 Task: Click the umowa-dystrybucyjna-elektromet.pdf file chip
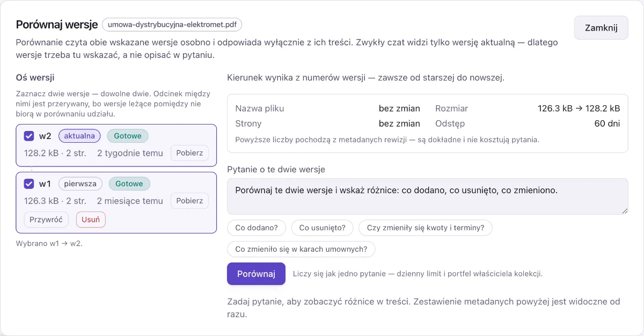click(172, 25)
